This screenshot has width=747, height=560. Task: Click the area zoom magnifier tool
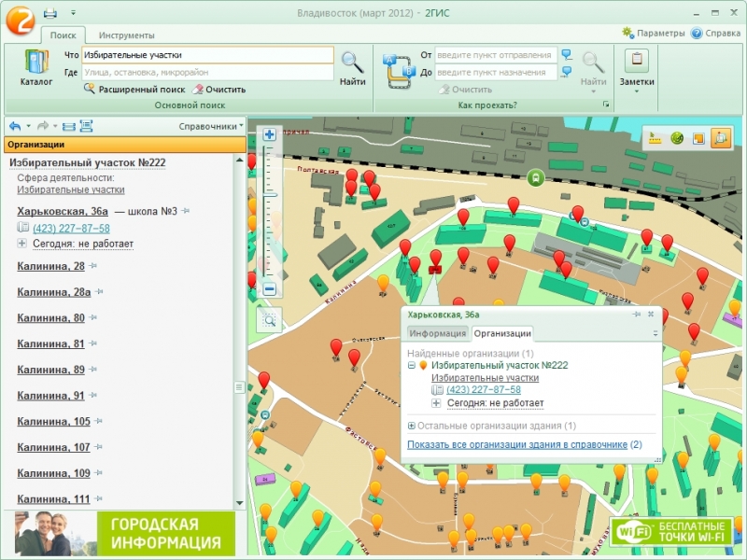[269, 320]
